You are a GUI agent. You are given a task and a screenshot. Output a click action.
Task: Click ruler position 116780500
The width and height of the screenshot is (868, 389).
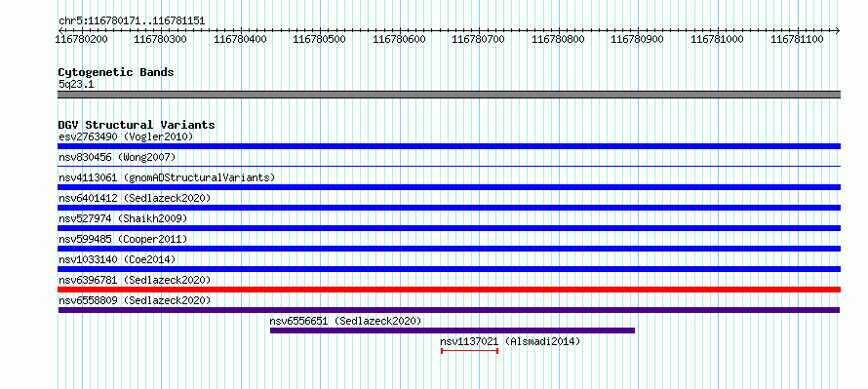tap(320, 39)
